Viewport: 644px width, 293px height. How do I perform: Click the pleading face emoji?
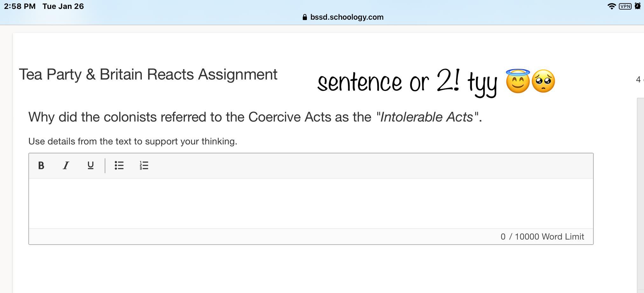coord(543,81)
